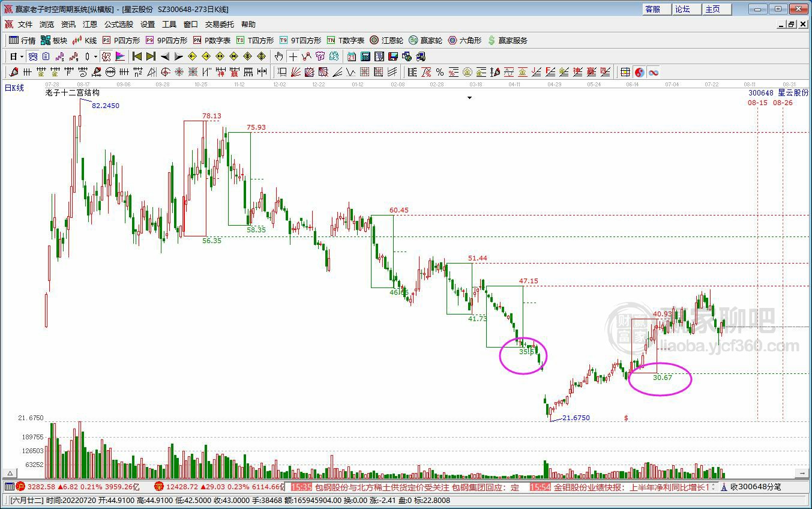Select the hand pan tool
812x509 pixels.
tap(278, 56)
